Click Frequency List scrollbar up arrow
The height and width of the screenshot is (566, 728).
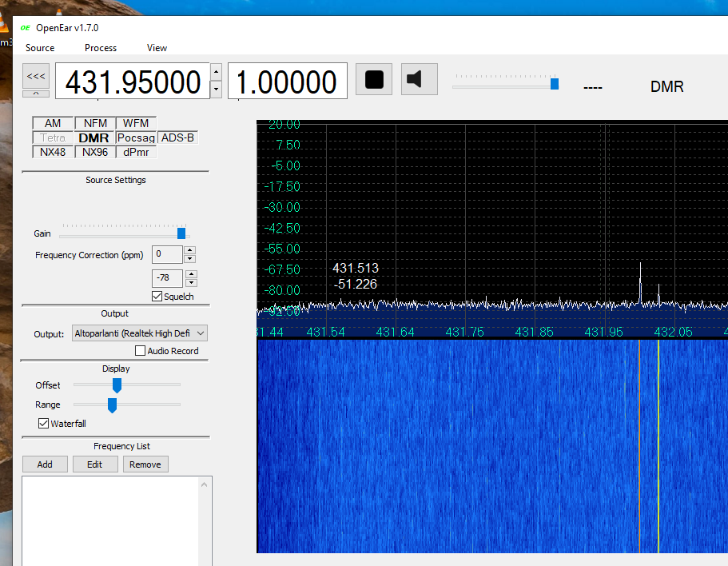205,484
